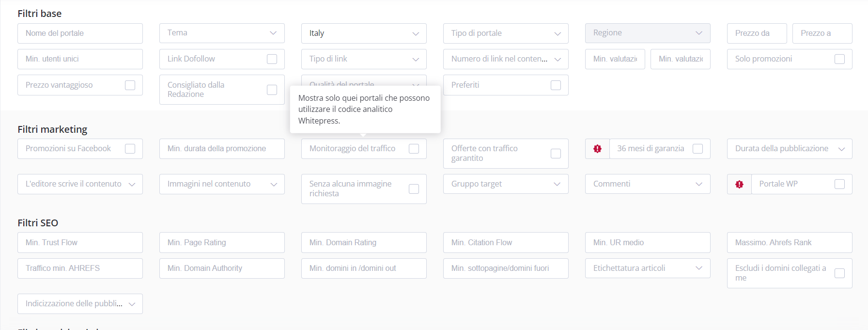Toggle the Monitoraggio del traffico checkbox
Viewport: 868px width, 330px height.
tap(414, 149)
